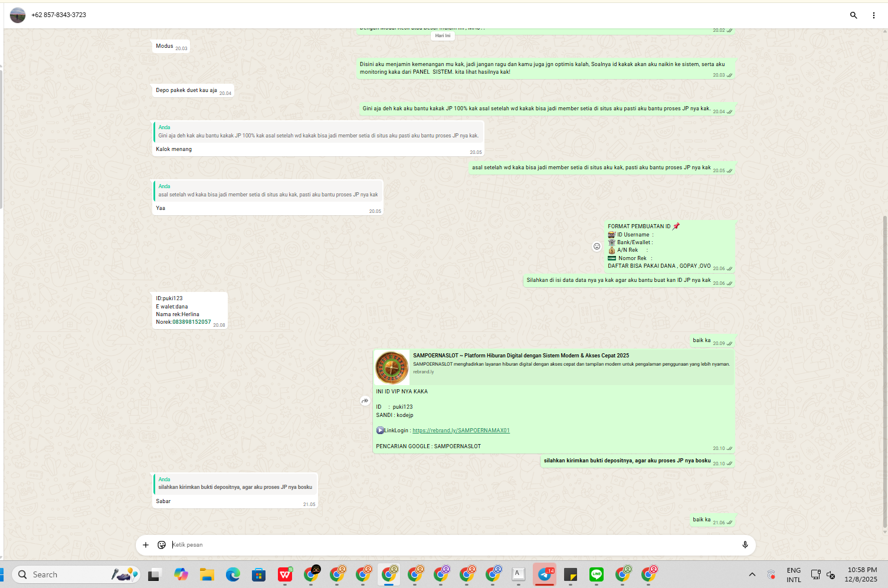This screenshot has height=588, width=888.
Task: Open the "A" document app on taskbar
Action: click(519, 574)
